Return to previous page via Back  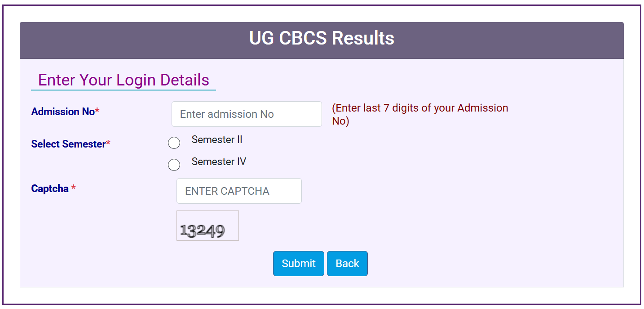(347, 263)
